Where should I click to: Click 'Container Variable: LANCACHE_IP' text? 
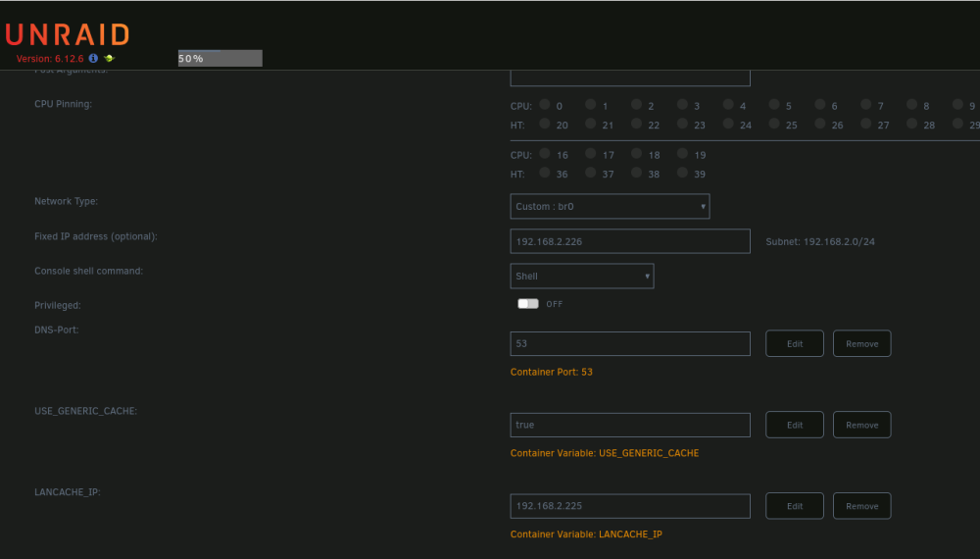[x=586, y=534]
